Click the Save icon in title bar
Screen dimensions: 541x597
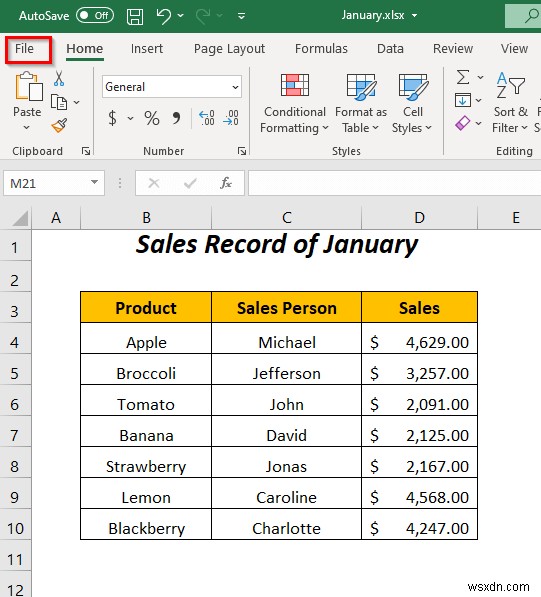coord(135,16)
